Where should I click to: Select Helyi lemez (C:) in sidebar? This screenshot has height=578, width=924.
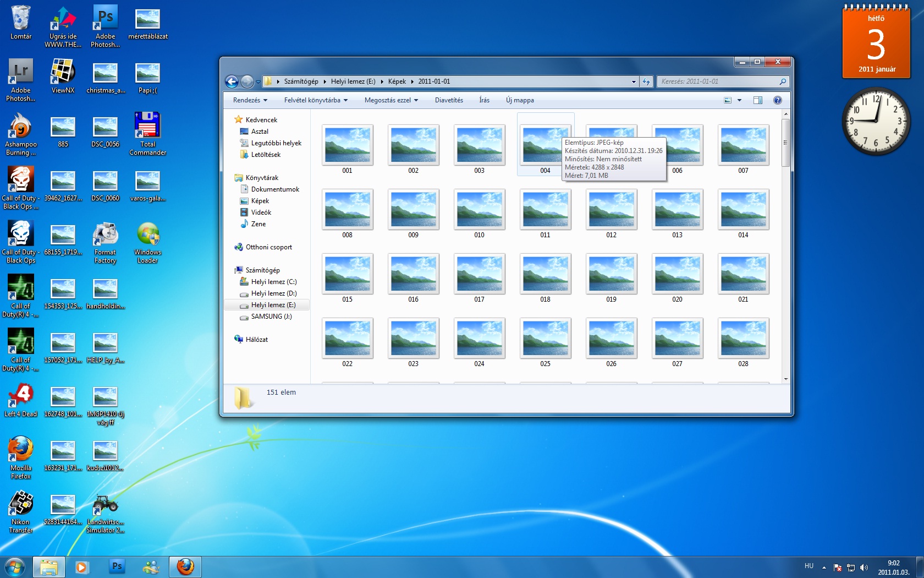[273, 282]
